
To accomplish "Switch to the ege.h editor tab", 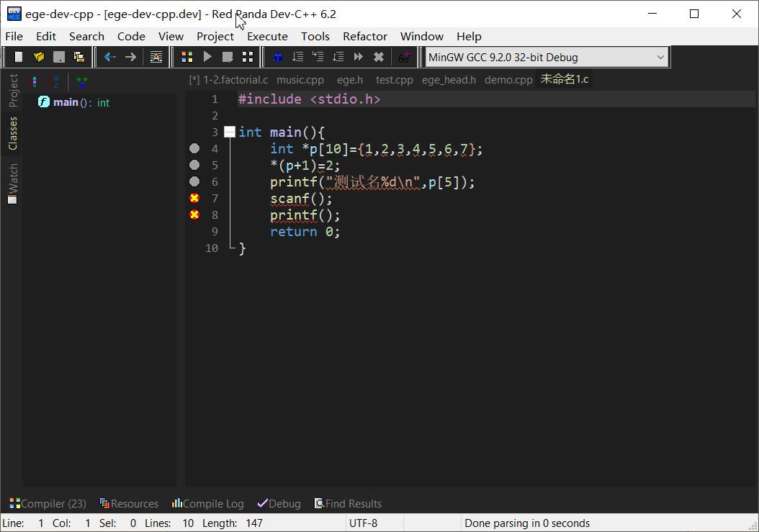I will (x=350, y=79).
